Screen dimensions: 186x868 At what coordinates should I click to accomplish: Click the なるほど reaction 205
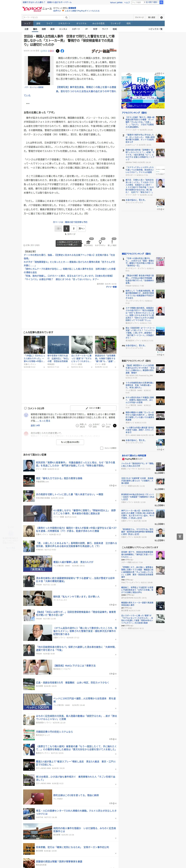click(94, 426)
